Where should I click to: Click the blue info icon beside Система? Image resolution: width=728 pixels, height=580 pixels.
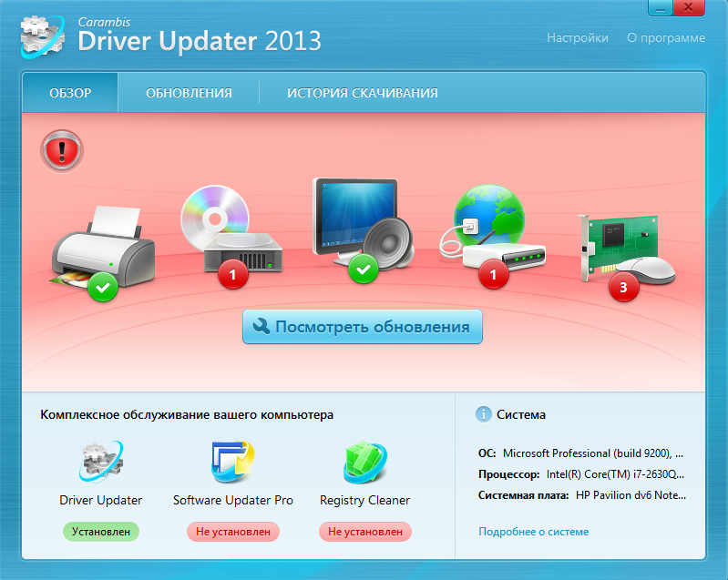483,414
